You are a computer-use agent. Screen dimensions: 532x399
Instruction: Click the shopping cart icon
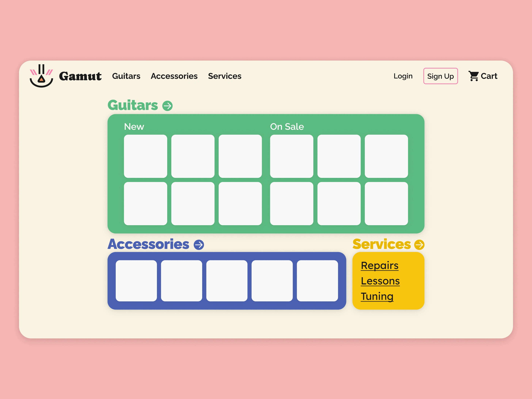click(x=473, y=76)
